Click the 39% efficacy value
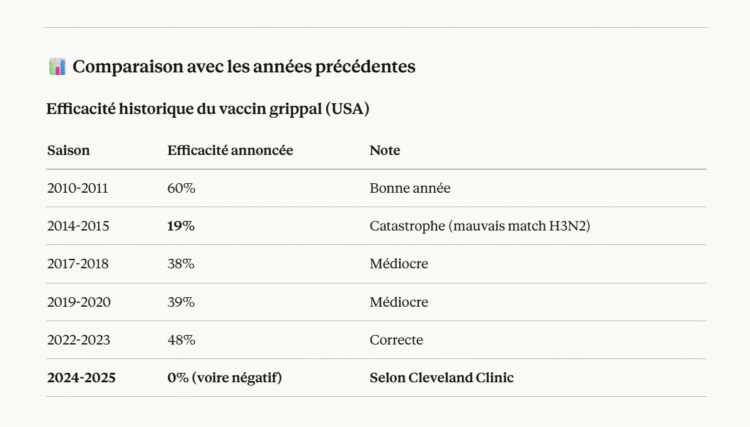Viewport: 750px width, 427px height. click(x=181, y=302)
